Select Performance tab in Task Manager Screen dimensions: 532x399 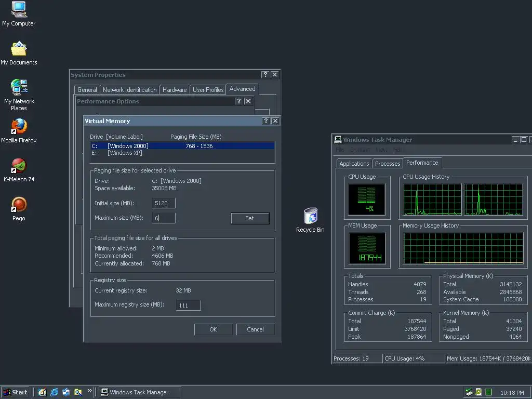coord(422,163)
